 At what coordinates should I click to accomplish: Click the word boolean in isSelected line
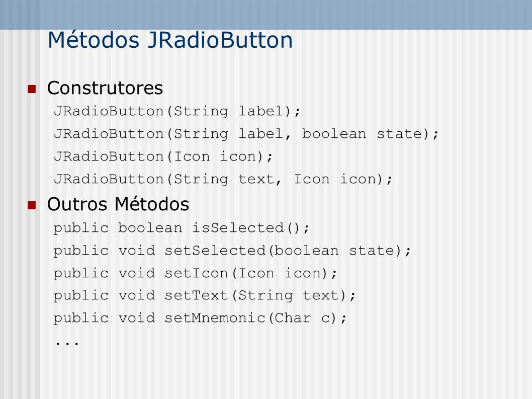(x=150, y=227)
